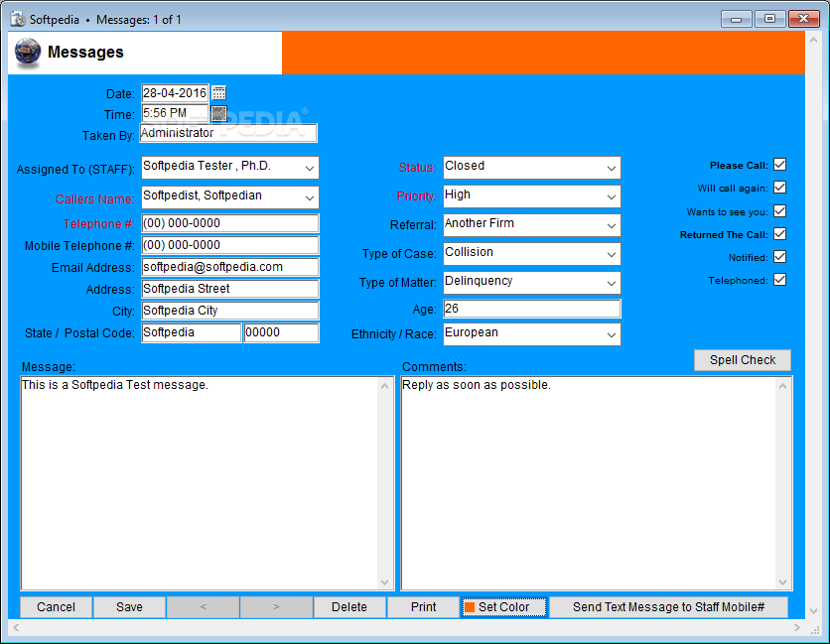Click the window vertical scrollbar up arrow

click(x=813, y=40)
